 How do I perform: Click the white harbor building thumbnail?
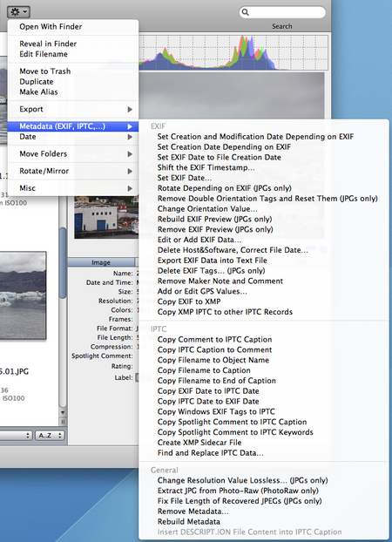[x=106, y=217]
